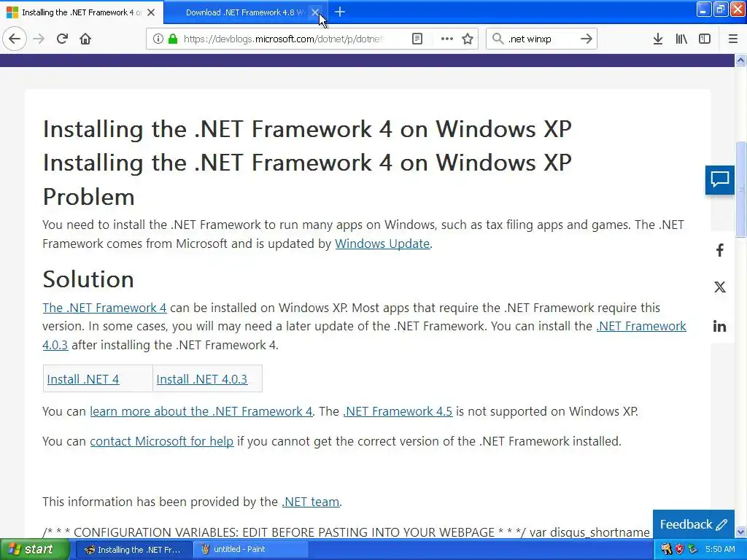Toggle reader view icon
747x560 pixels.
pos(417,39)
